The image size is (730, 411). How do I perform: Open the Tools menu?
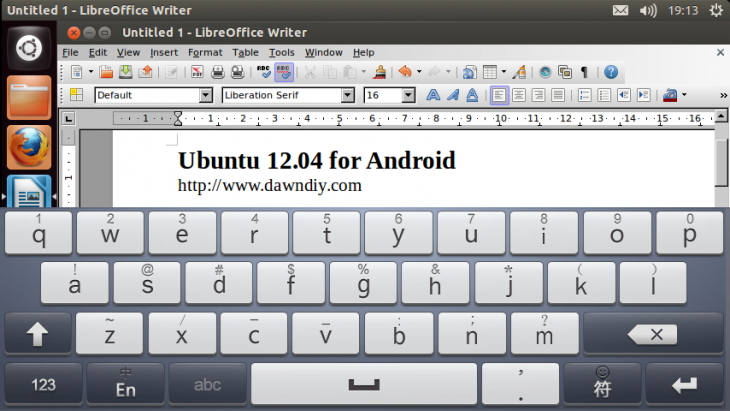pos(282,53)
